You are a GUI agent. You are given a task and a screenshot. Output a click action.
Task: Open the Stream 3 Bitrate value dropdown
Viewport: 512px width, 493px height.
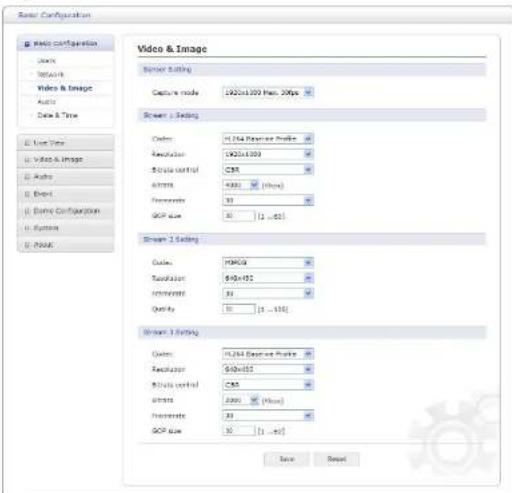coord(240,400)
